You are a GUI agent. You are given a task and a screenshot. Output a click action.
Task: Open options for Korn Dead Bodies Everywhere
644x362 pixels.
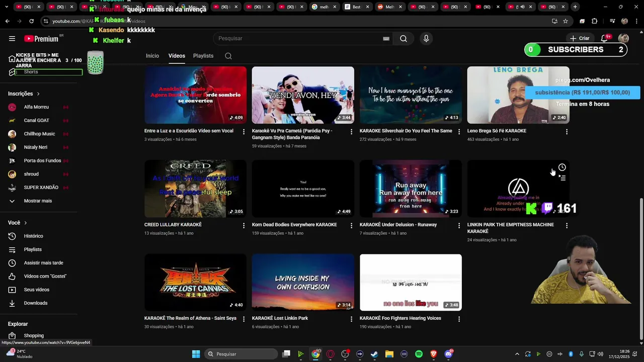(x=351, y=226)
